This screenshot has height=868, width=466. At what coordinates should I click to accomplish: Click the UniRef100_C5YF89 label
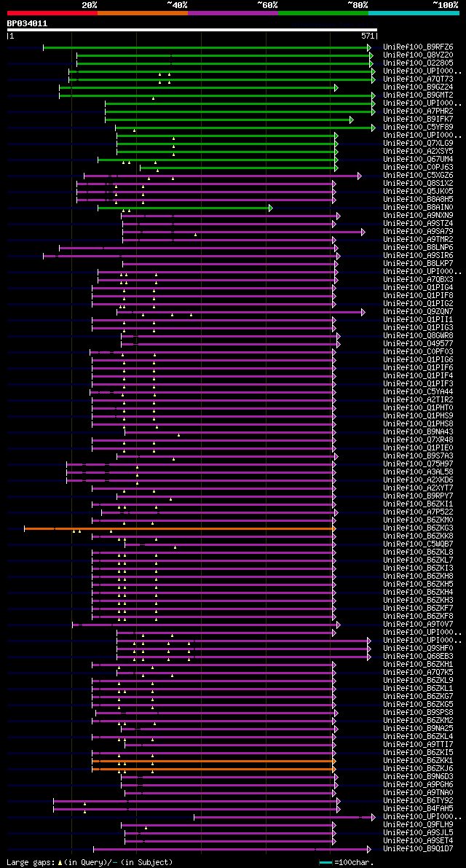(x=418, y=128)
